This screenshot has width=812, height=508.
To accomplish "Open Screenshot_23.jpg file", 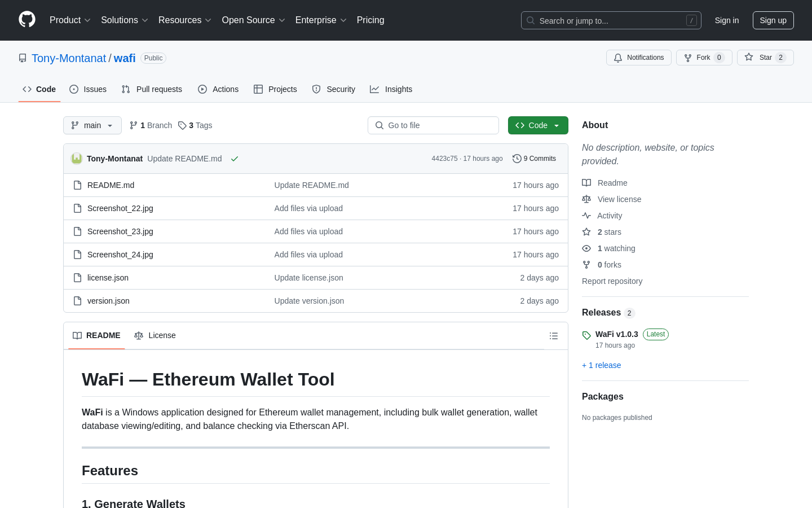I will point(120,231).
